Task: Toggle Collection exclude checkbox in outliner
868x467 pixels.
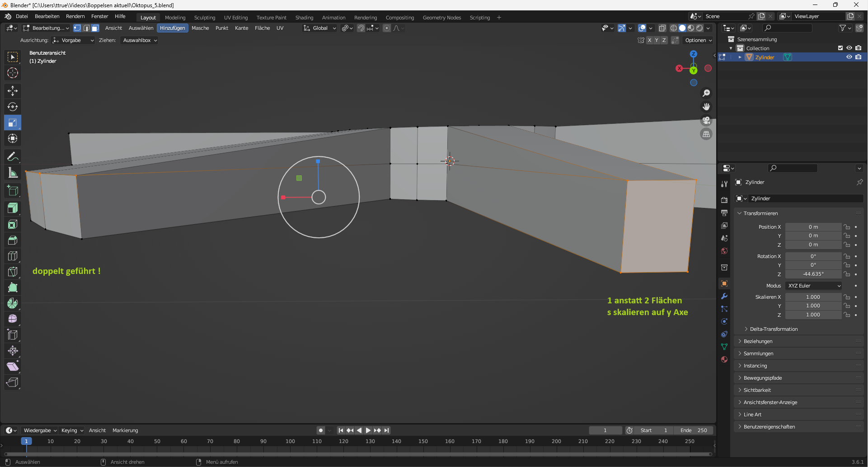Action: 840,48
